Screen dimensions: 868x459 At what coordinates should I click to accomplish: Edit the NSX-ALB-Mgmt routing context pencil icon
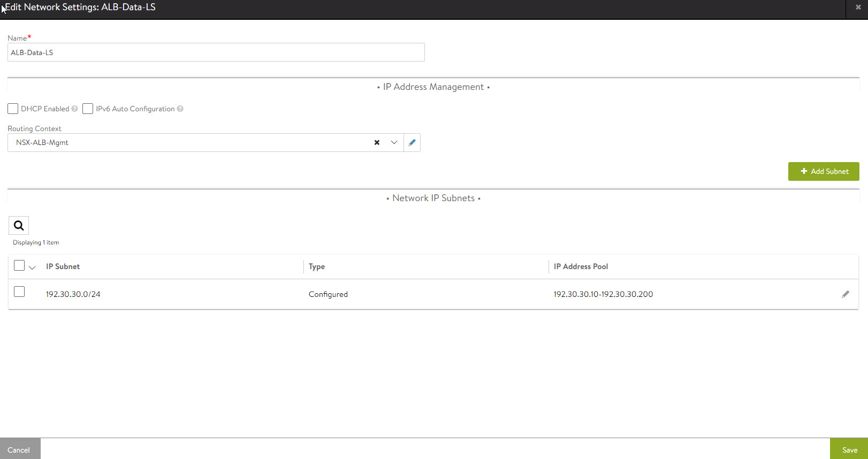(x=412, y=143)
